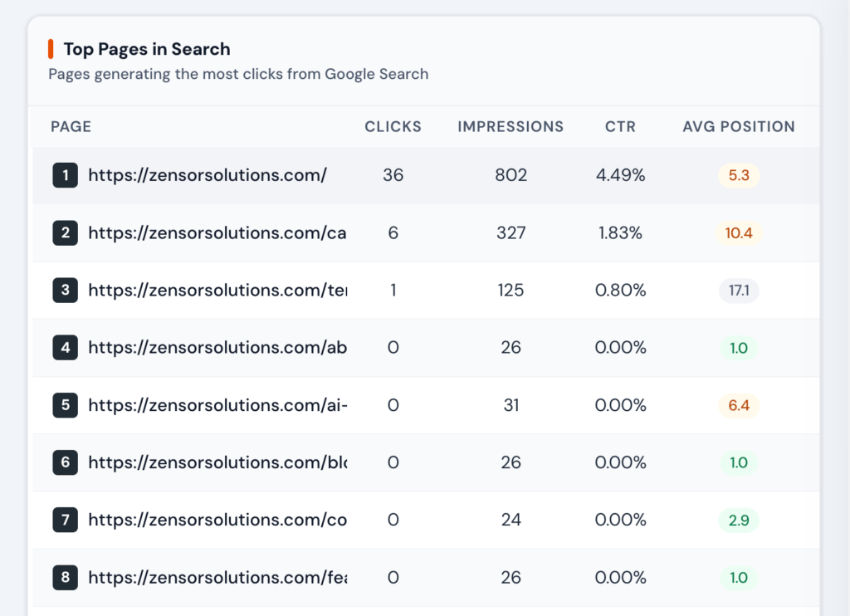Sort by the AVG POSITION column header
The image size is (850, 616).
[738, 126]
